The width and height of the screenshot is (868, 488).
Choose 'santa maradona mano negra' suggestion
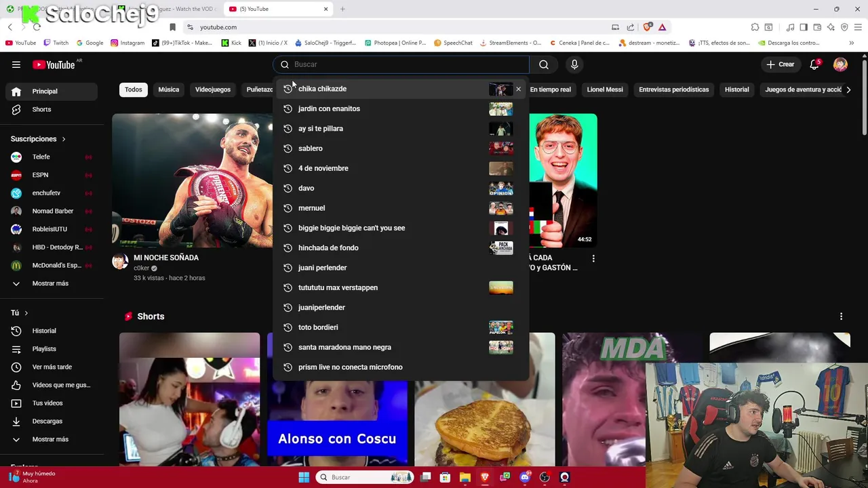401,347
